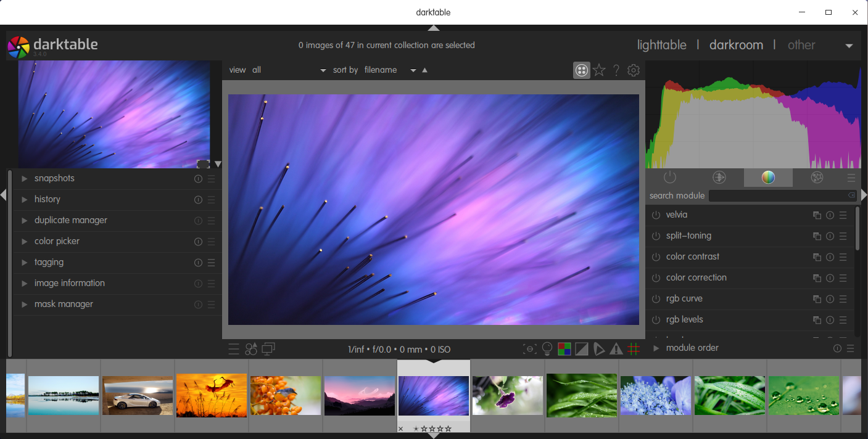
Task: Toggle the red guides grid icon
Action: (634, 350)
